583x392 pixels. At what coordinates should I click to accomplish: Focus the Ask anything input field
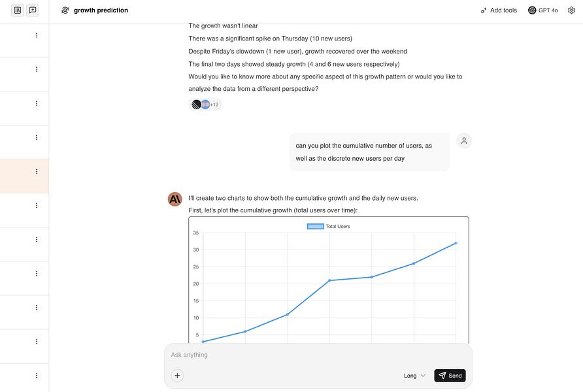(x=317, y=355)
